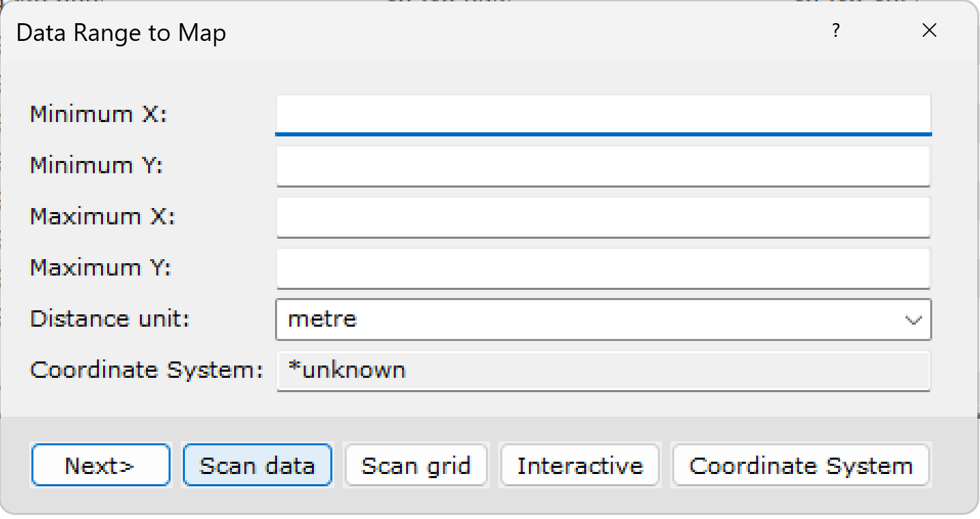This screenshot has height=519, width=980.
Task: Click the Distance unit label
Action: (109, 319)
